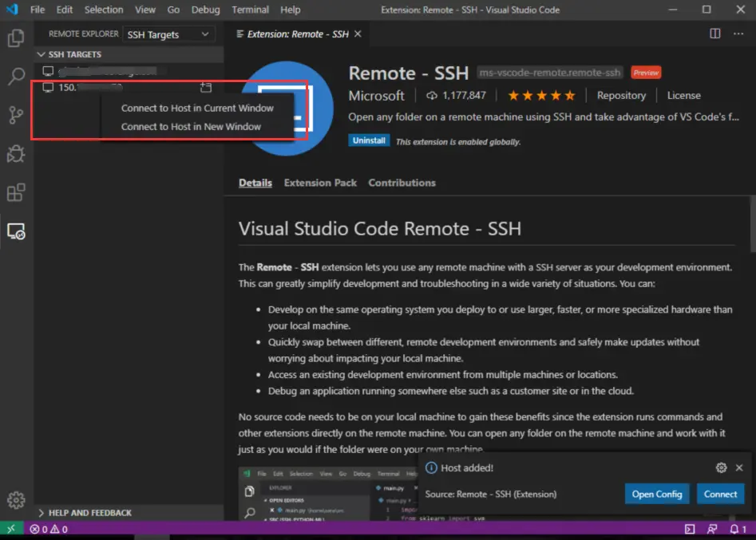Open the Manage gear in activity bar
The width and height of the screenshot is (756, 540).
[16, 500]
